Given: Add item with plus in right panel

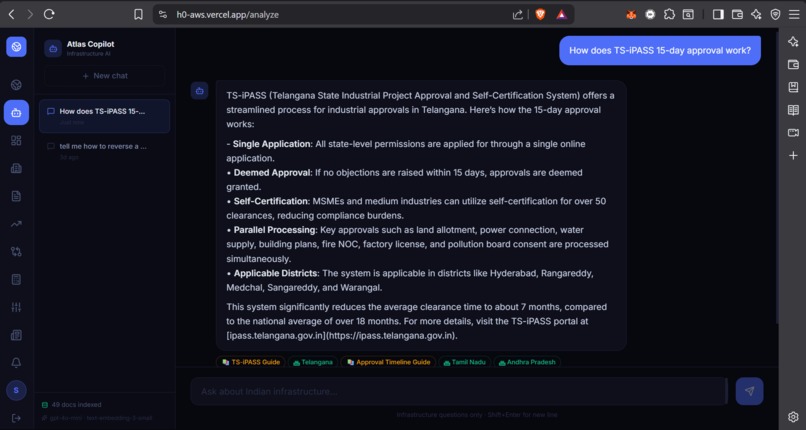Looking at the screenshot, I should [x=793, y=155].
